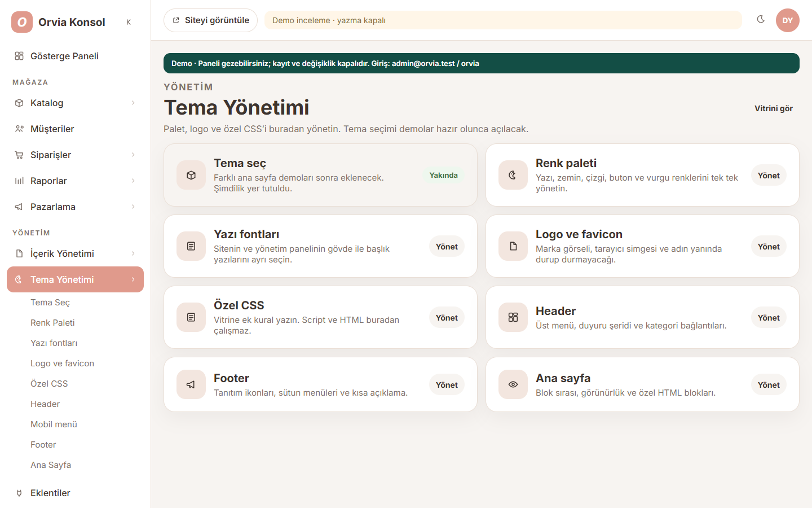Open Ana Sayfa submenu item
This screenshot has width=812, height=508.
[x=51, y=465]
